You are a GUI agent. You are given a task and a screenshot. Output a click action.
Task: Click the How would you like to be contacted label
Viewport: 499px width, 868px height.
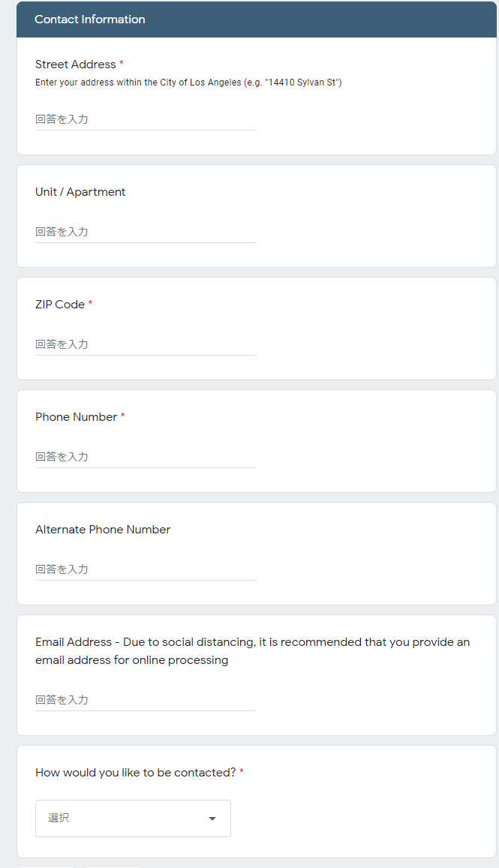pyautogui.click(x=136, y=773)
